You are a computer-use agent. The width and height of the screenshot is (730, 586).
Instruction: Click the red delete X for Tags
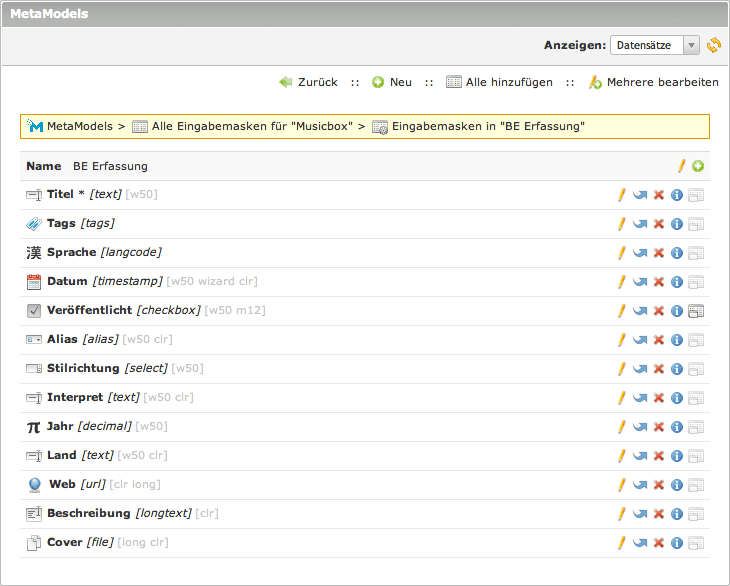point(658,224)
